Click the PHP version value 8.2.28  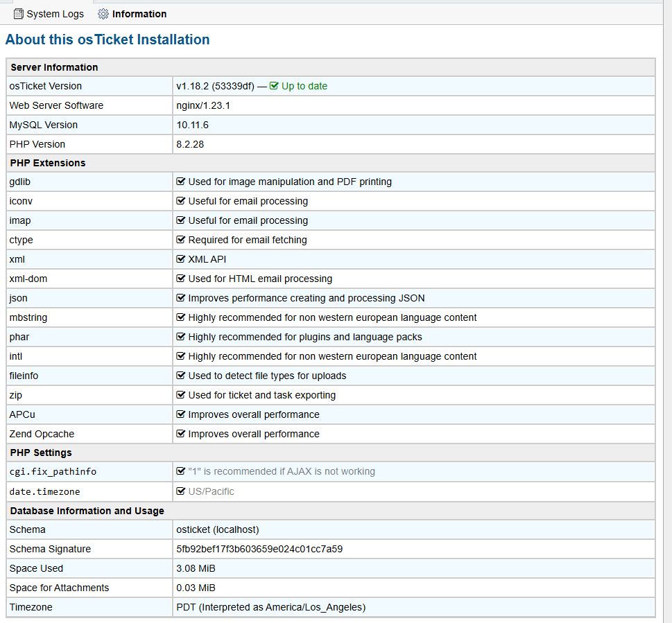tap(190, 144)
